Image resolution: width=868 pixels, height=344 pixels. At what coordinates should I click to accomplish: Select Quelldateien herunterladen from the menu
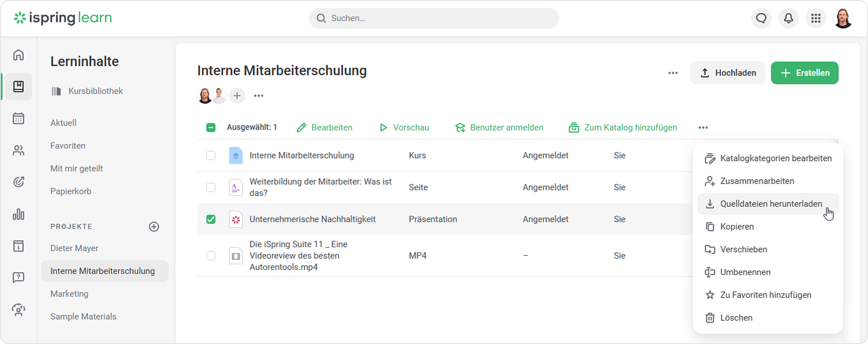point(771,204)
